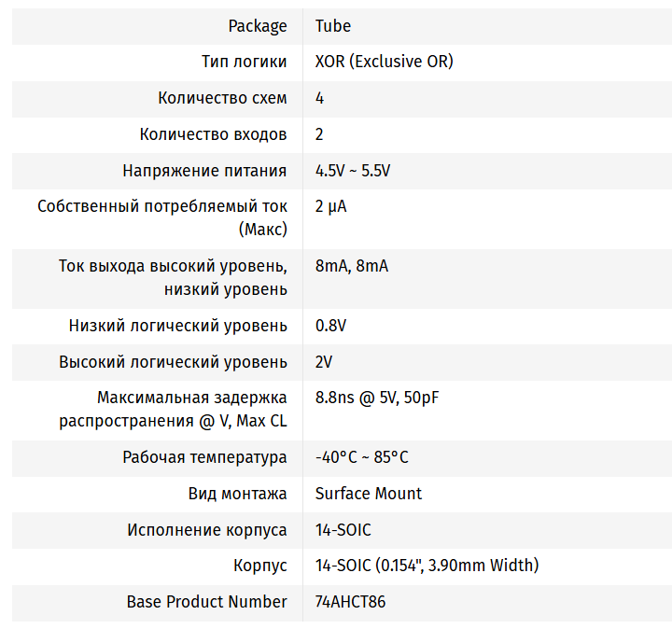Select the '0.8V' low logic level value
The width and height of the screenshot is (672, 629).
(331, 326)
